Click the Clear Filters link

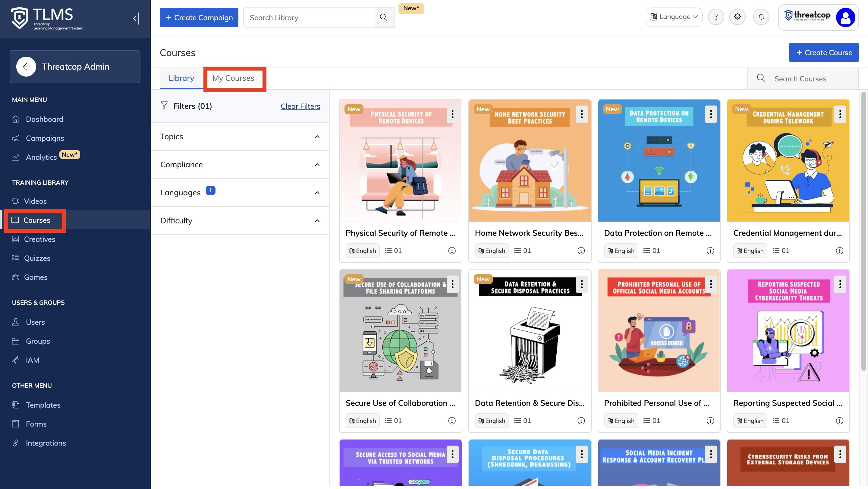[x=300, y=106]
